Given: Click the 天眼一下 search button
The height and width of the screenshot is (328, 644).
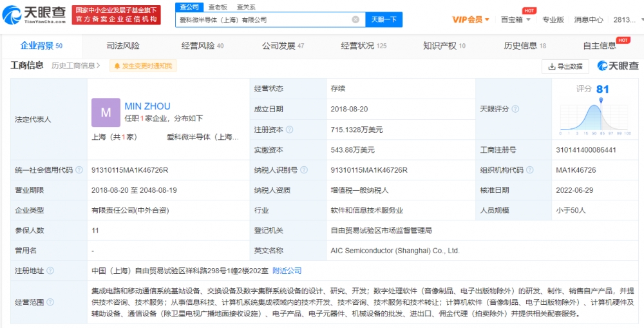Looking at the screenshot, I should tap(384, 19).
